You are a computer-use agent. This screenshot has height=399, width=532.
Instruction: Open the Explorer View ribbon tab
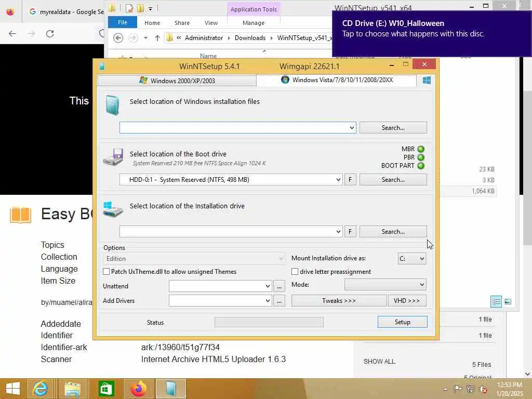click(211, 23)
